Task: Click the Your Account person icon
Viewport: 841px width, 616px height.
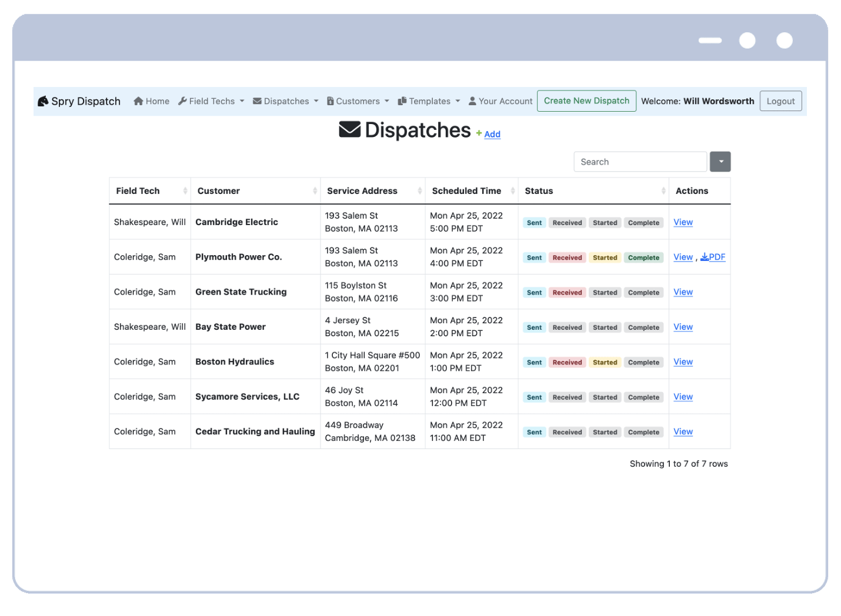Action: (x=472, y=101)
